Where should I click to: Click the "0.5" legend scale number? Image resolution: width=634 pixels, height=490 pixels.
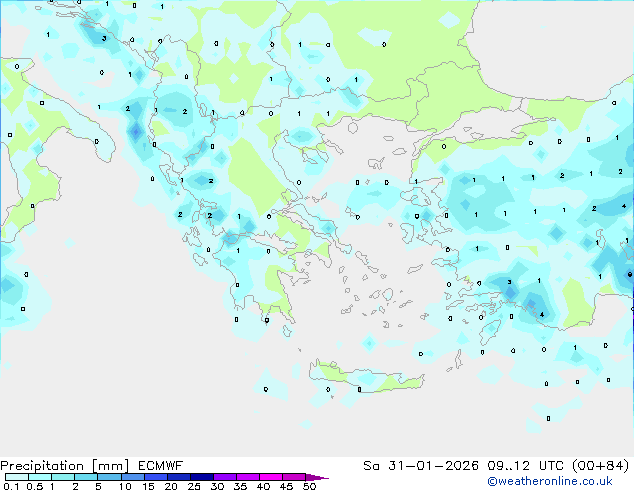(x=35, y=486)
